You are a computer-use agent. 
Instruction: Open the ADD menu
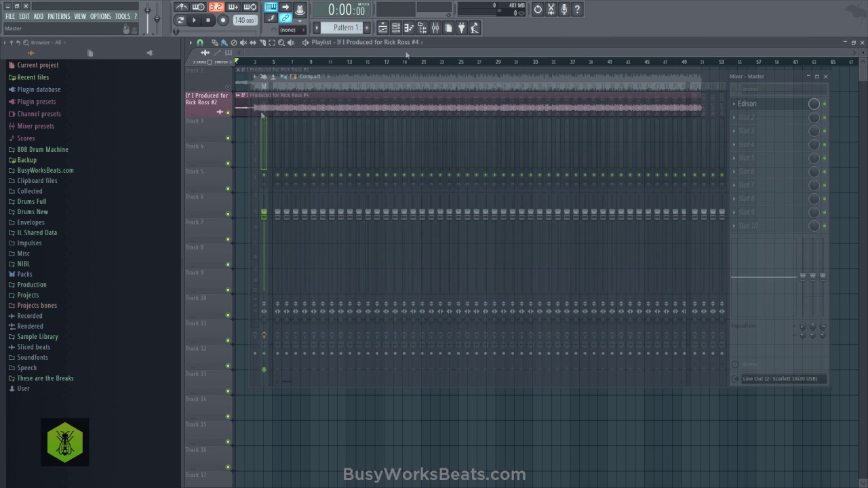pyautogui.click(x=39, y=16)
